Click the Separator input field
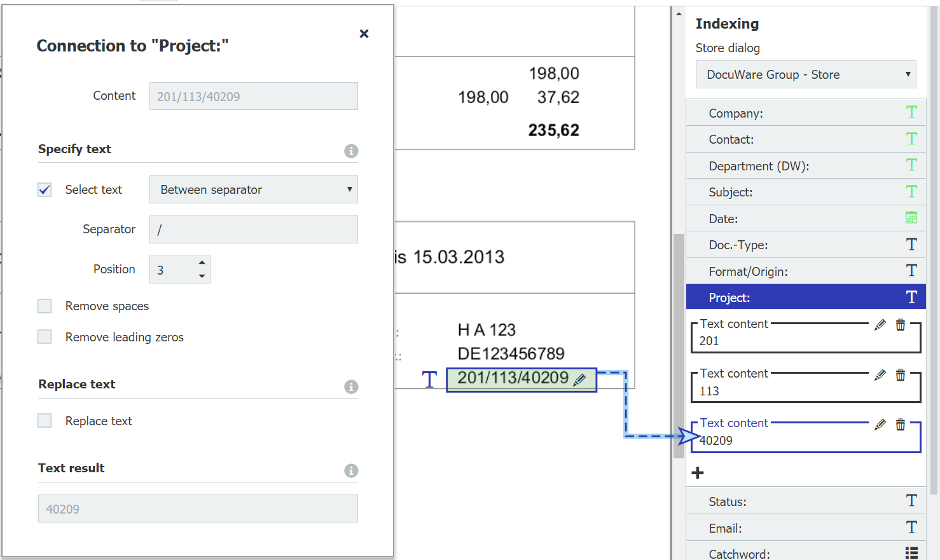The width and height of the screenshot is (940, 560). tap(253, 229)
